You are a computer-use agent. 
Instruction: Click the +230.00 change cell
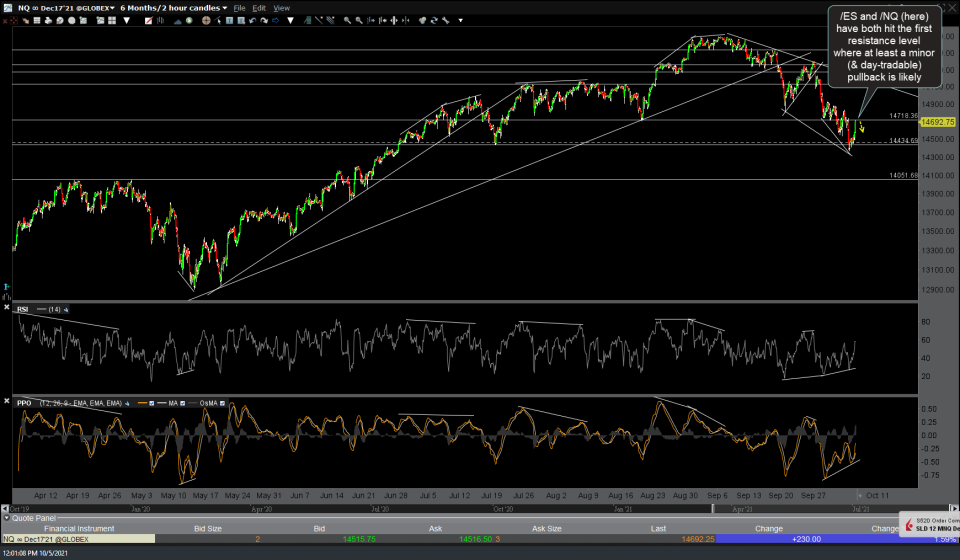806,539
